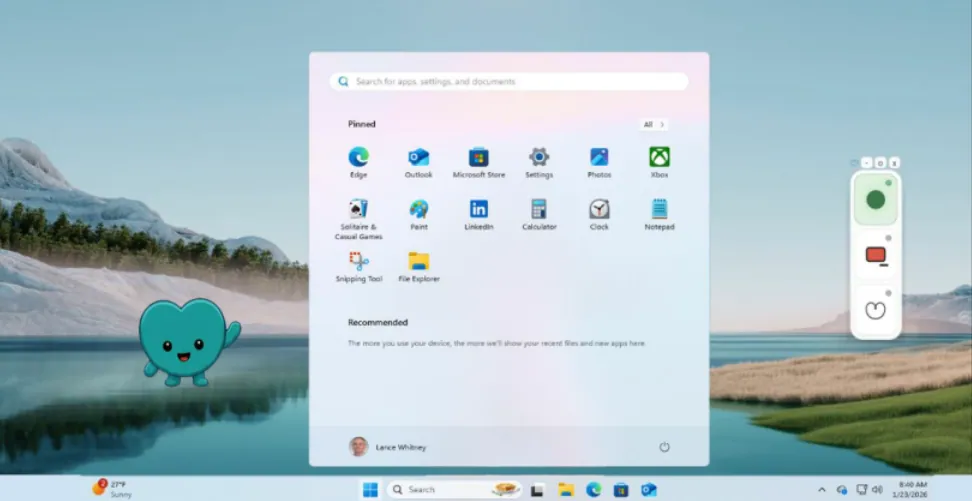Image resolution: width=972 pixels, height=501 pixels.
Task: Click the green circle widget button
Action: click(x=875, y=200)
